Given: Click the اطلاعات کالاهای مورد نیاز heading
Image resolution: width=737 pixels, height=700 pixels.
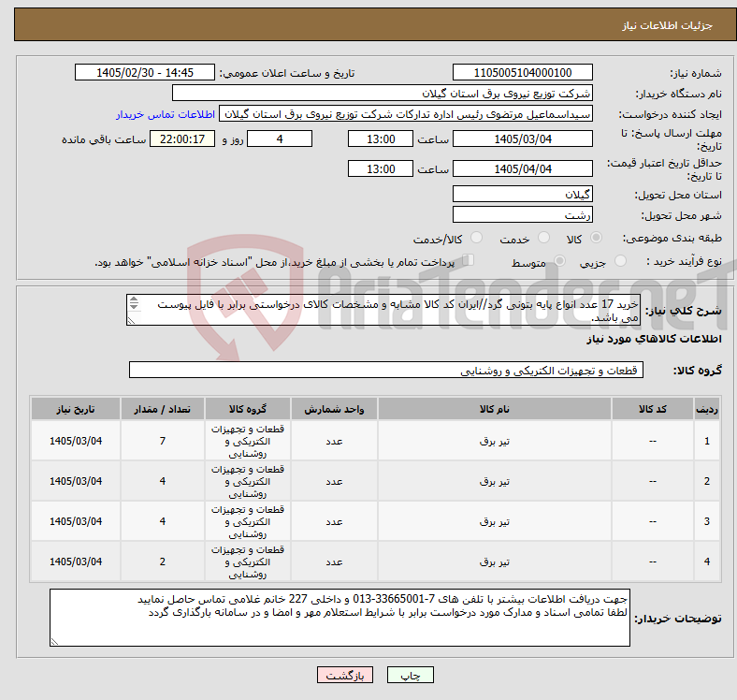Looking at the screenshot, I should (654, 339).
